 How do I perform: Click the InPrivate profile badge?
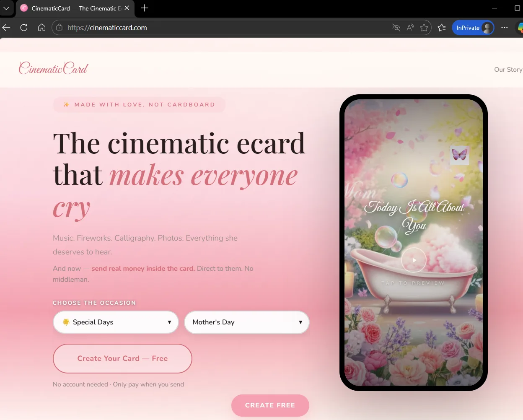point(473,27)
